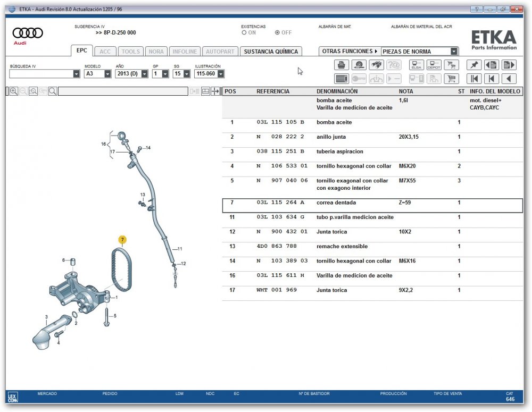Open the Año 2013 (D) dropdown
This screenshot has height=412, width=532.
pos(145,73)
